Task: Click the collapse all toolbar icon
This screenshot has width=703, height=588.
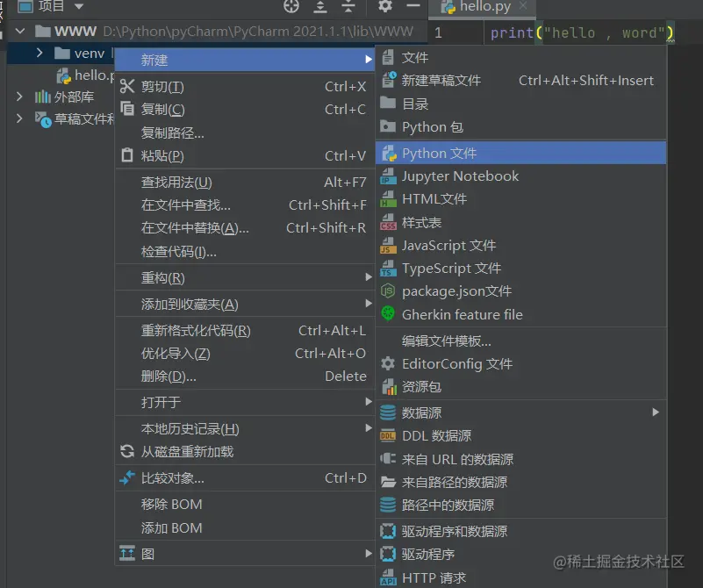Action: [348, 6]
